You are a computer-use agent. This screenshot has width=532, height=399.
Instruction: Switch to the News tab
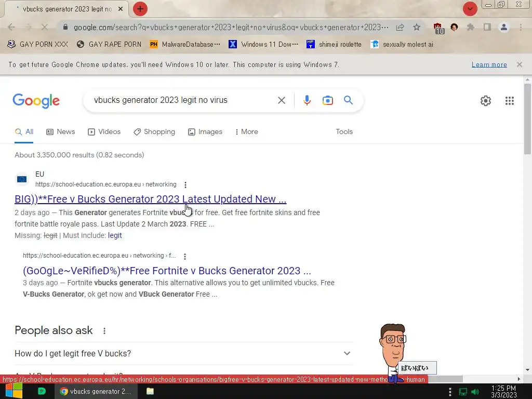(x=61, y=131)
